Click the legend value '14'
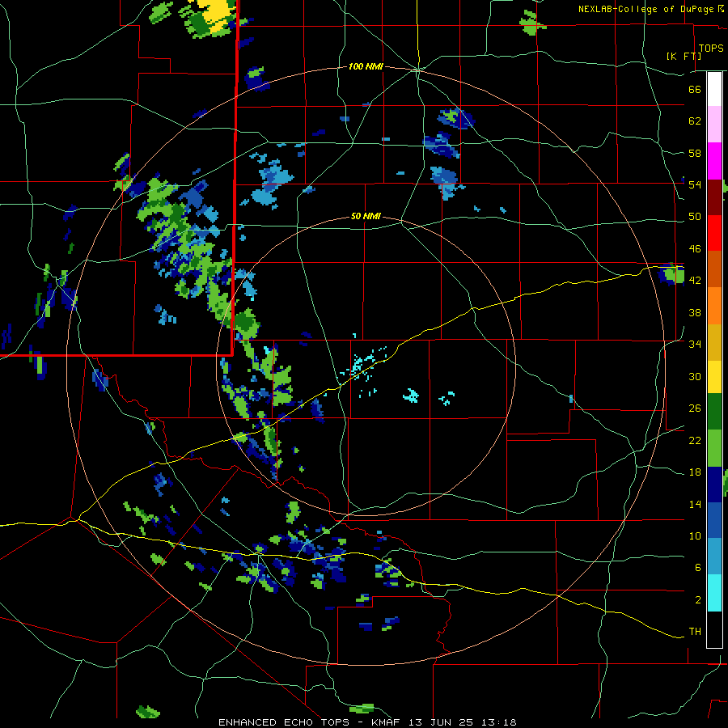This screenshot has width=728, height=728. [695, 504]
